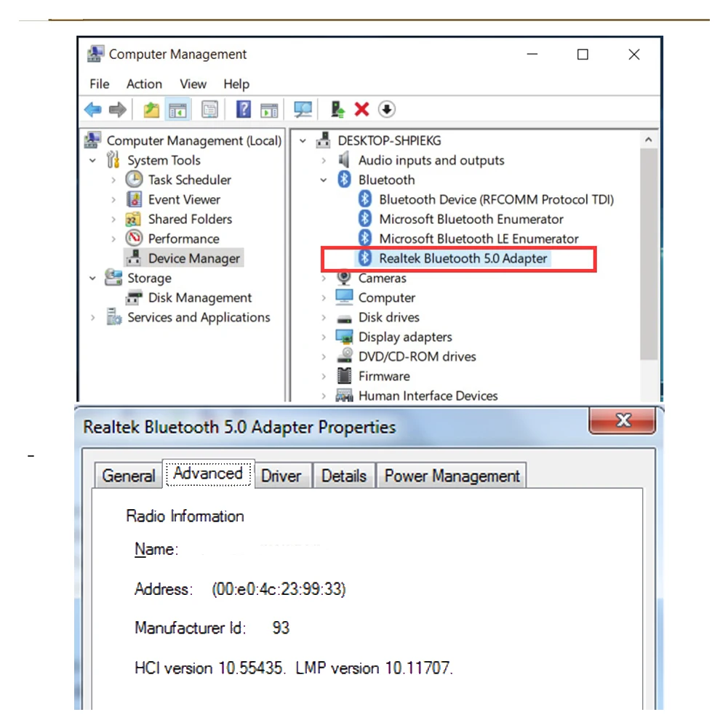This screenshot has width=728, height=728.
Task: Expand the Task Scheduler node
Action: click(113, 180)
